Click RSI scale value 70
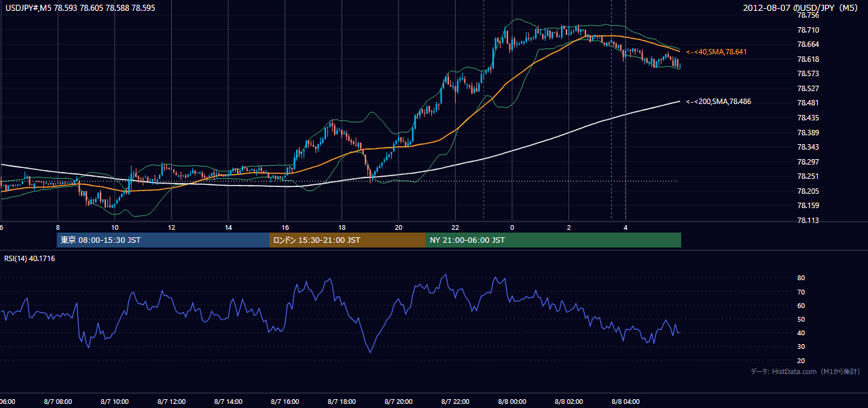The image size is (868, 408). pyautogui.click(x=801, y=292)
